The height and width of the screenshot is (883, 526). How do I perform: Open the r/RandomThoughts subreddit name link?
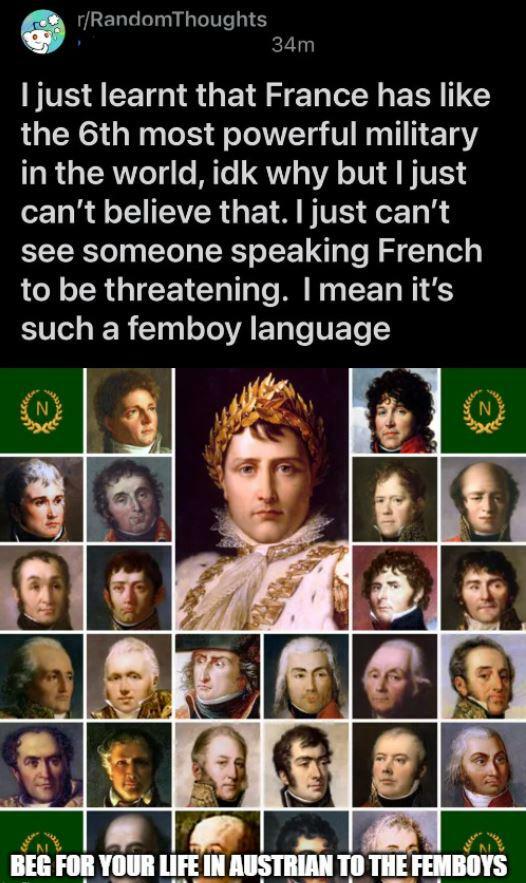[x=172, y=19]
